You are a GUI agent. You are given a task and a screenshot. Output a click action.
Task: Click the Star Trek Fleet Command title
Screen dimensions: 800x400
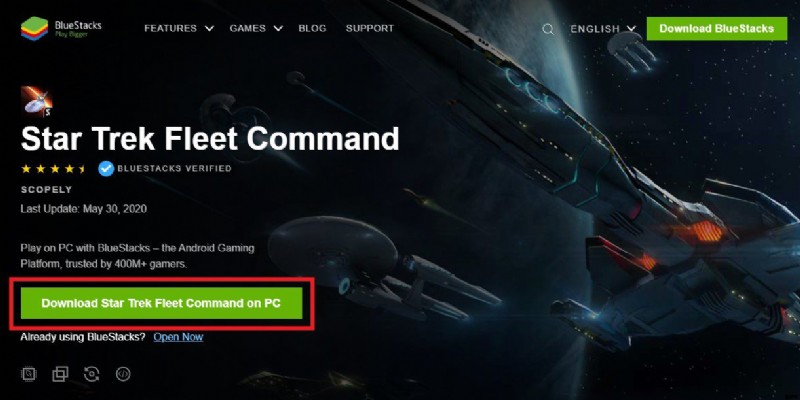click(x=210, y=139)
